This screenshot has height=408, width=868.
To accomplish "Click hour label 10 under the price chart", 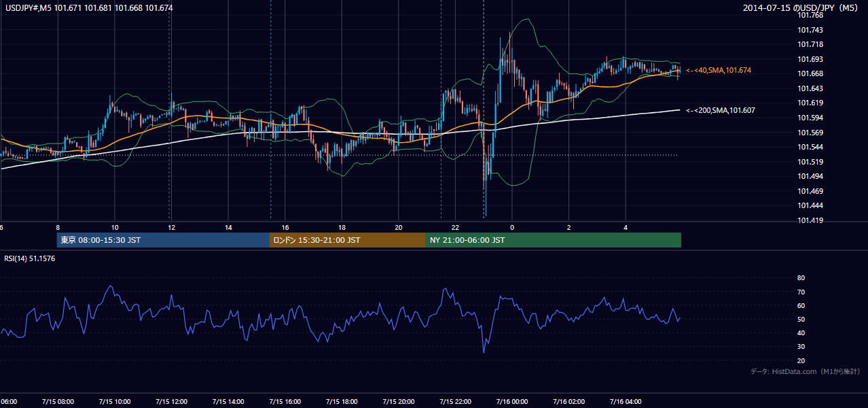I will pos(115,228).
